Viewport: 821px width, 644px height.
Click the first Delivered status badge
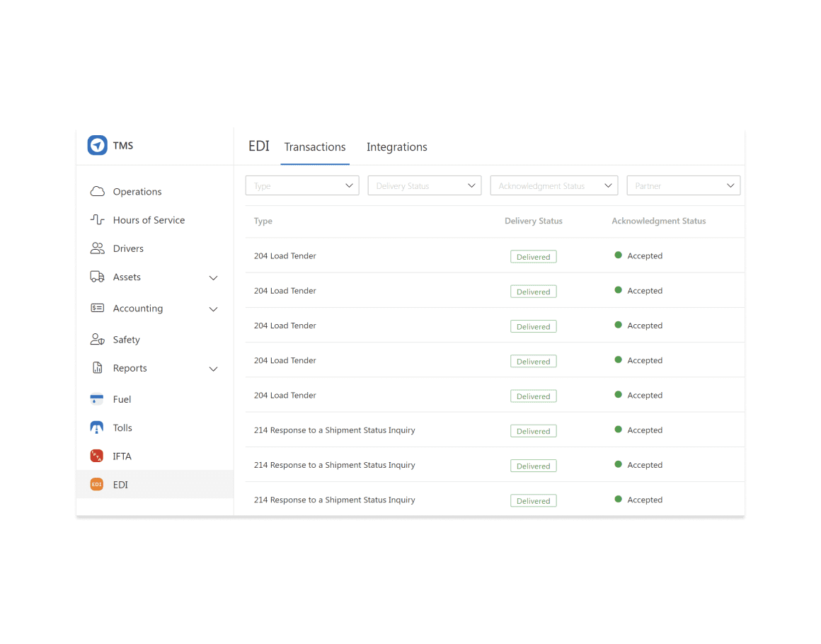(x=533, y=256)
